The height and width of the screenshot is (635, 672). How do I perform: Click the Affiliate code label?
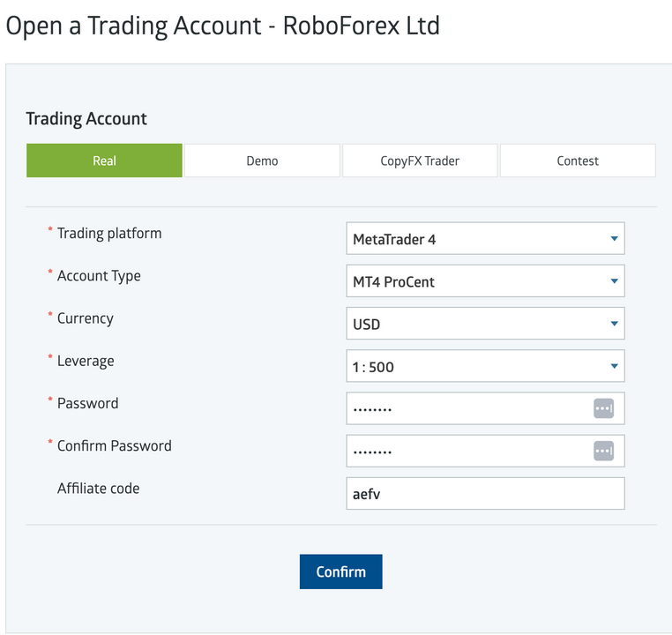click(98, 489)
